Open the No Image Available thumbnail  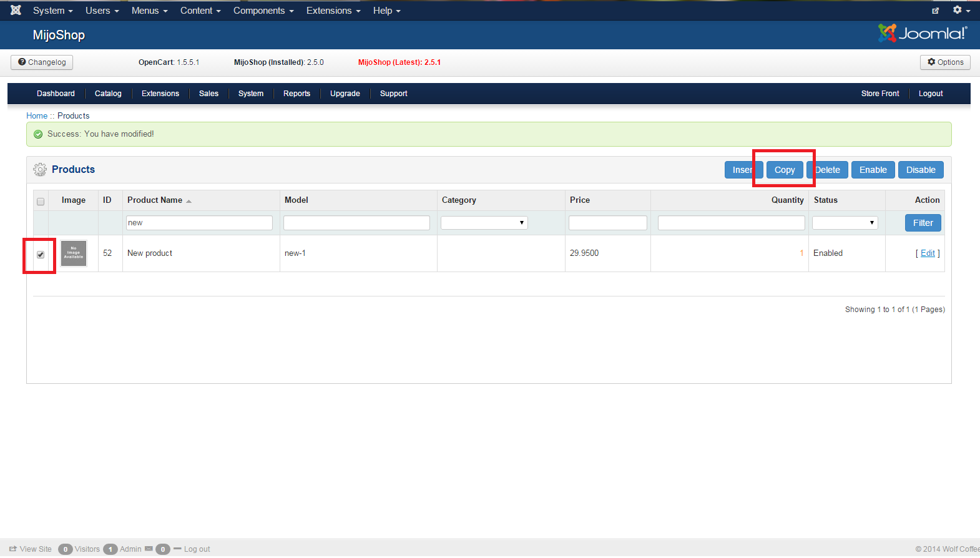[x=74, y=253]
